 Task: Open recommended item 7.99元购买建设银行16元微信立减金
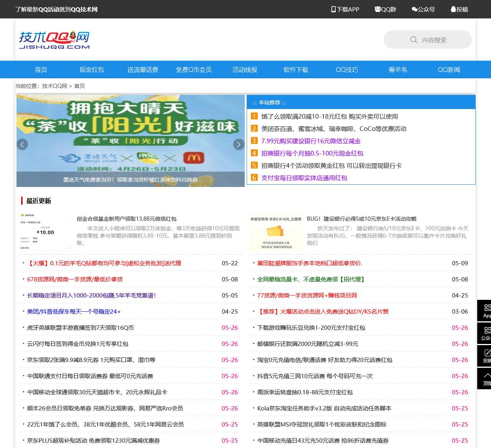tap(311, 141)
